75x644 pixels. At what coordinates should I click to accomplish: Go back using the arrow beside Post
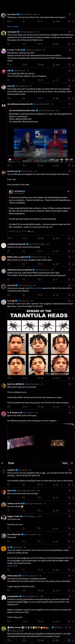coord(2,463)
